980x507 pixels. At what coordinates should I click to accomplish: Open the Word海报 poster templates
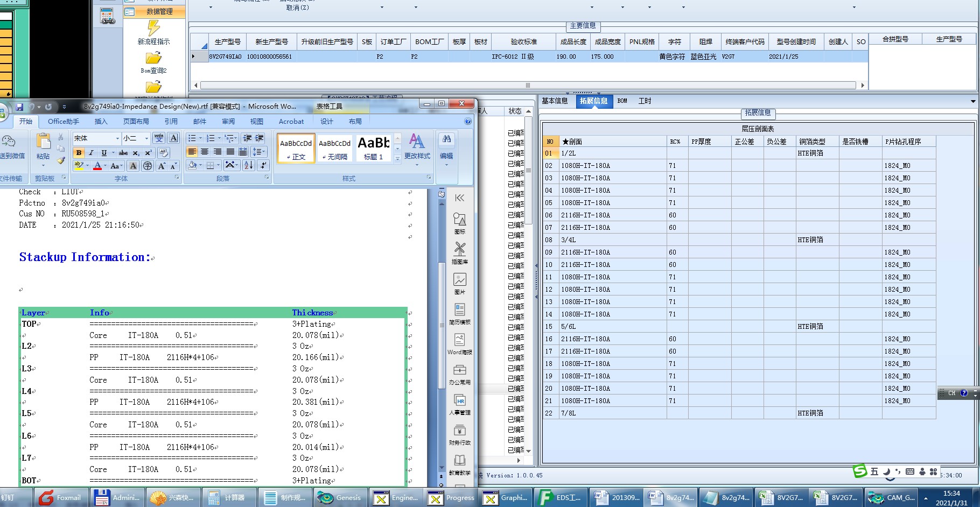459,343
